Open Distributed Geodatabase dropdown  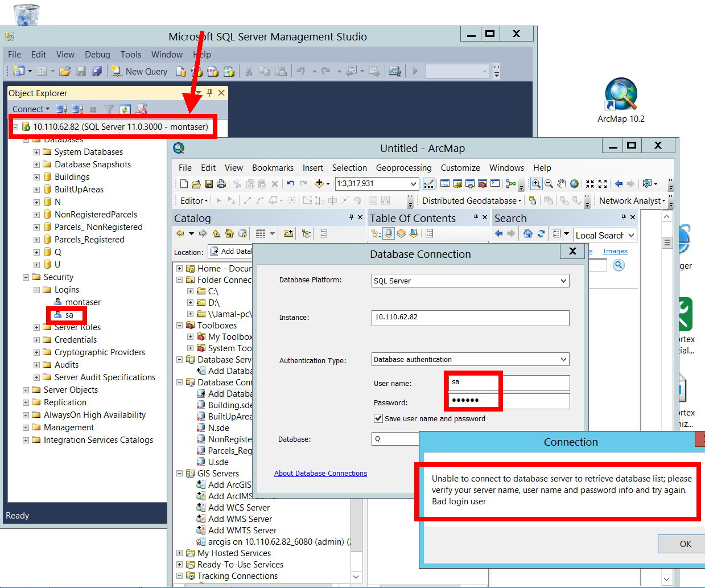tap(472, 201)
